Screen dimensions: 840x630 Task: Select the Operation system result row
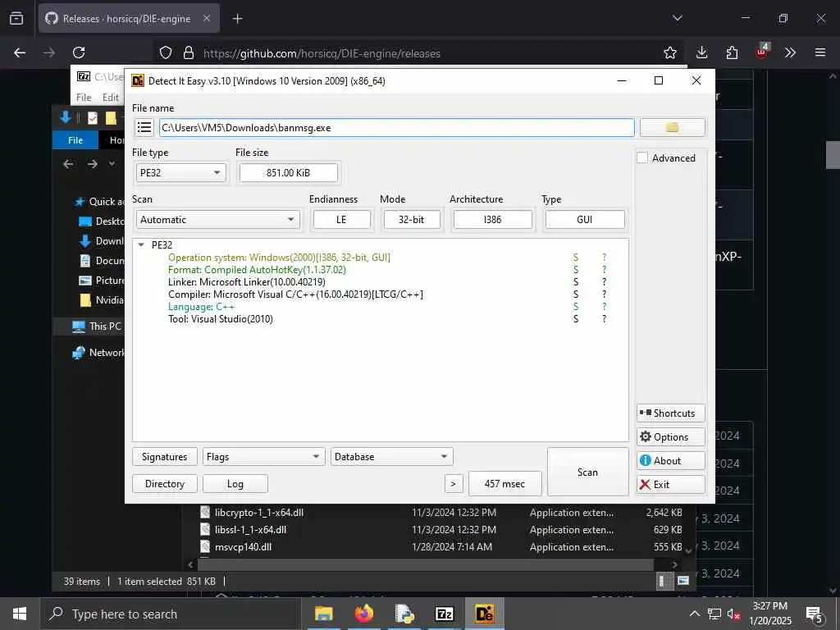tap(279, 257)
